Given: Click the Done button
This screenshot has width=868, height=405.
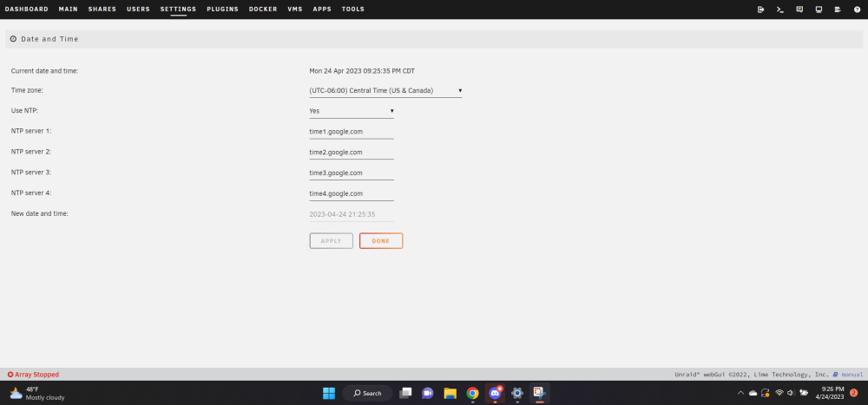Looking at the screenshot, I should [x=381, y=241].
